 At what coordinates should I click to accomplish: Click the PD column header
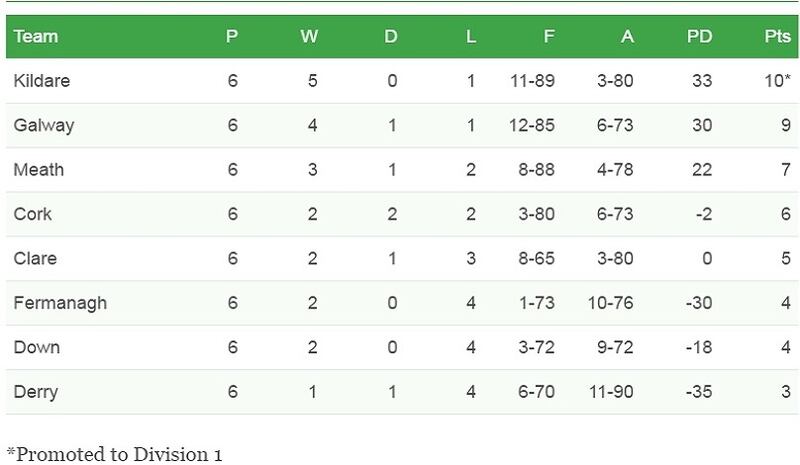pyautogui.click(x=699, y=37)
